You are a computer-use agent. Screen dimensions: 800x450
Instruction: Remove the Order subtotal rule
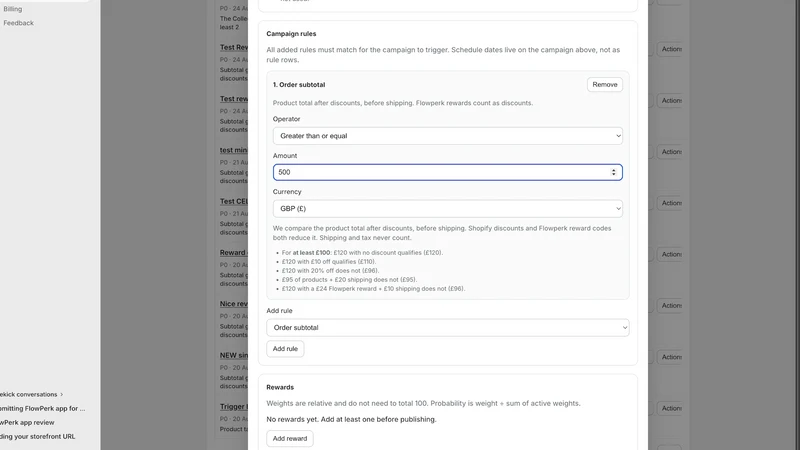(605, 85)
